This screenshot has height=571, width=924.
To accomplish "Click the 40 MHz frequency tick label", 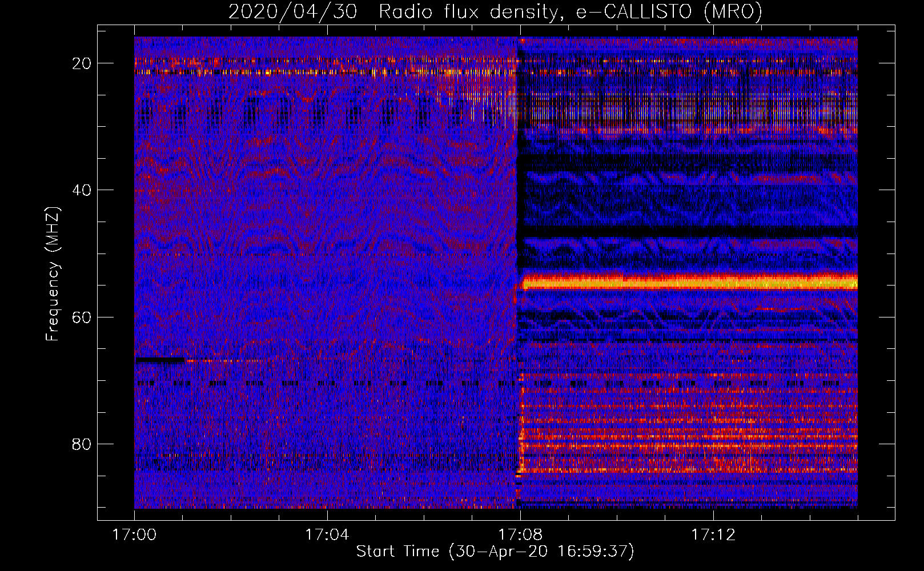I will [82, 190].
